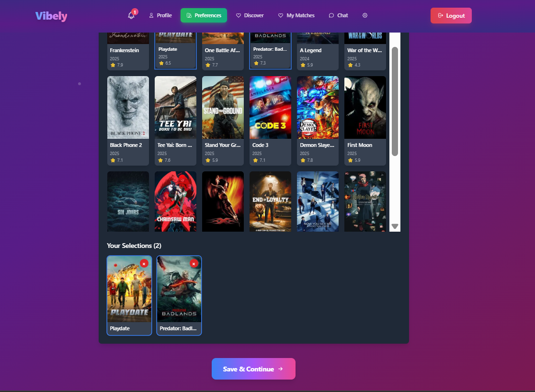Screen dimensions: 535x392
Task: Click the scrollbar down arrow
Action: [x=395, y=226]
